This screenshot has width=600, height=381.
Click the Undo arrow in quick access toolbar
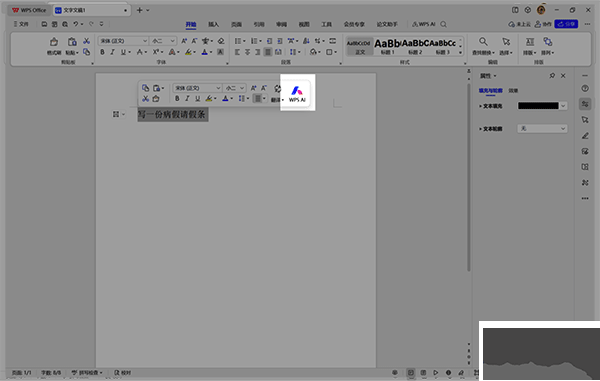point(76,24)
